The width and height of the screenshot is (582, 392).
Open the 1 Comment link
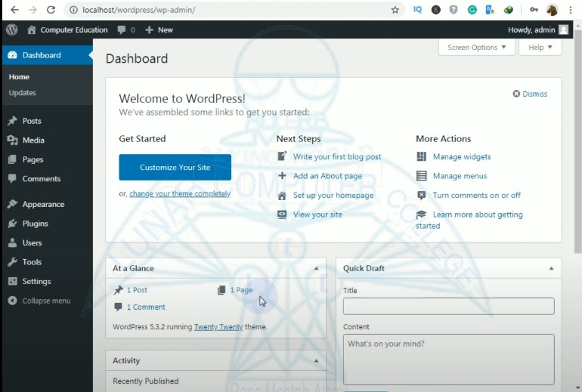click(146, 307)
